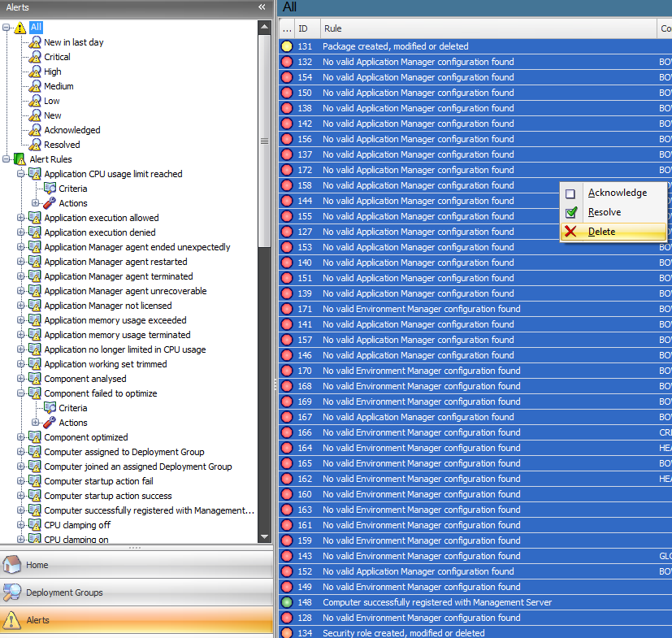Click Criteria icon under Application CPU usage limit
Screen dimensions: 672x638
[x=50, y=189]
